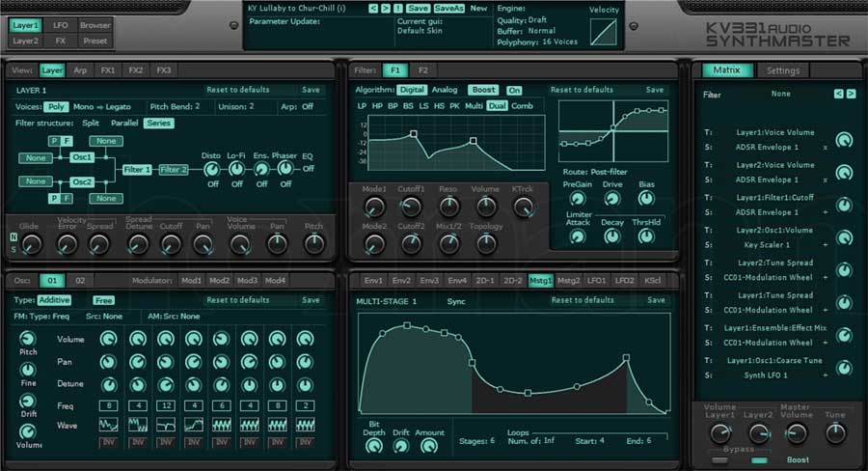Click the Drive knob

pyautogui.click(x=611, y=199)
